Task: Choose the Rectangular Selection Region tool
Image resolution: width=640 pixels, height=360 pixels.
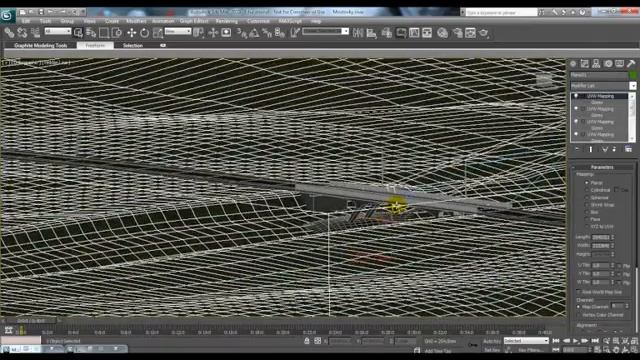Action: [104, 33]
